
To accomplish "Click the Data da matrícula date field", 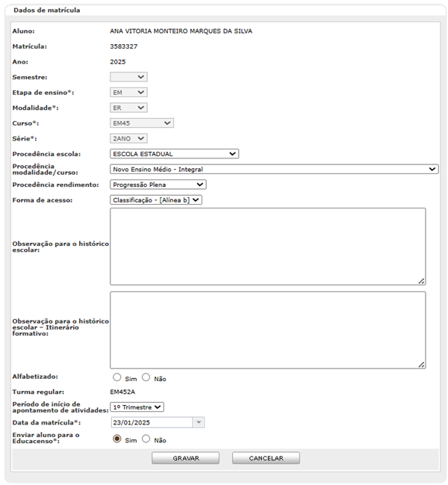I will tap(150, 422).
